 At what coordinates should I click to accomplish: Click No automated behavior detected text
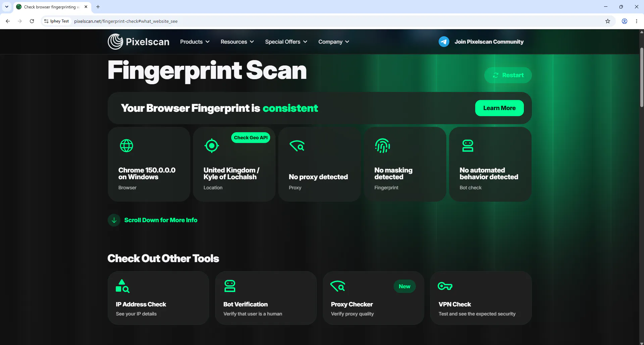tap(489, 174)
